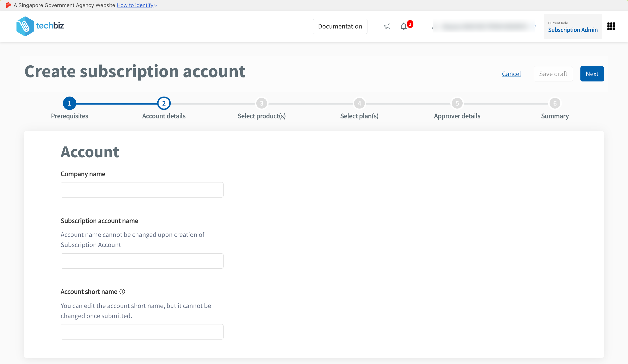Focus the Company name input field
This screenshot has width=628, height=364.
pos(142,190)
